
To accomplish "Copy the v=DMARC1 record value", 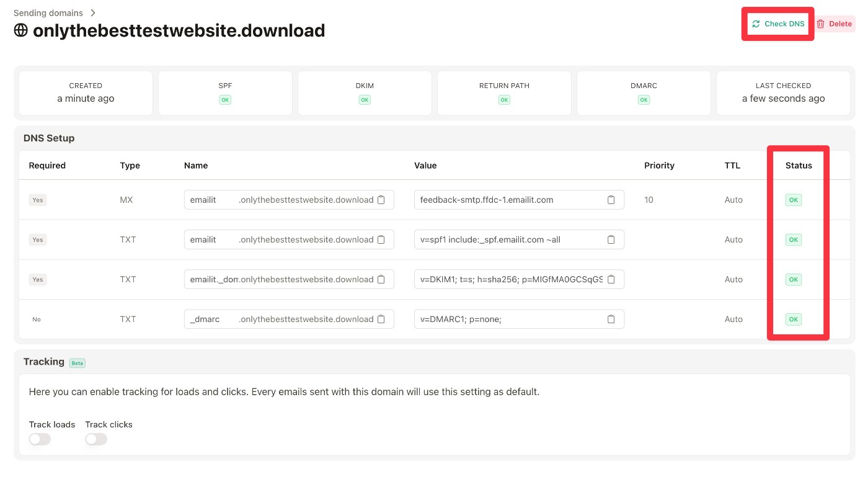I will 611,319.
